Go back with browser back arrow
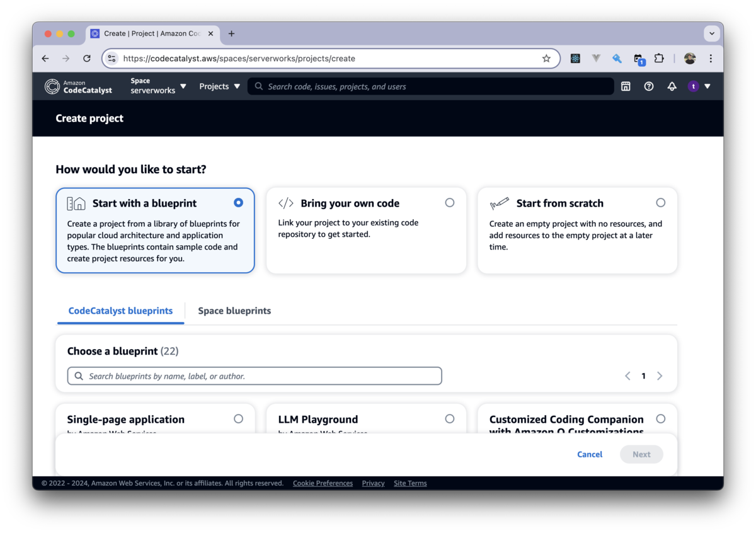 tap(45, 59)
